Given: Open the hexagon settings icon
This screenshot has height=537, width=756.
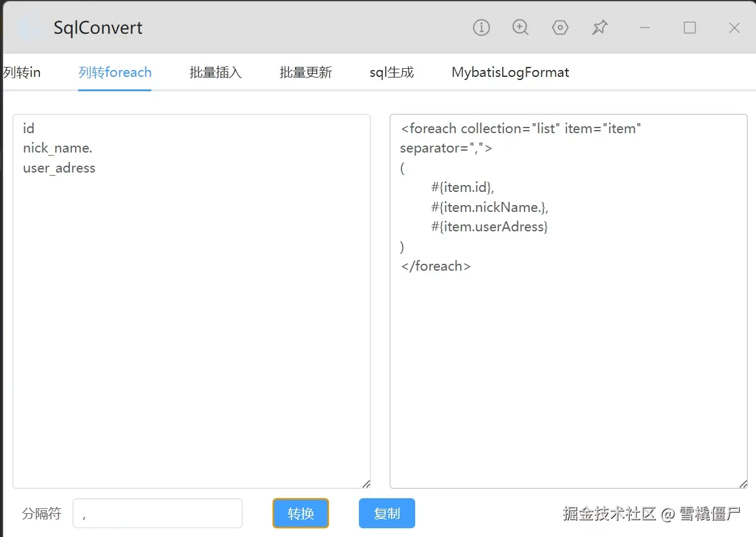Looking at the screenshot, I should pos(560,28).
